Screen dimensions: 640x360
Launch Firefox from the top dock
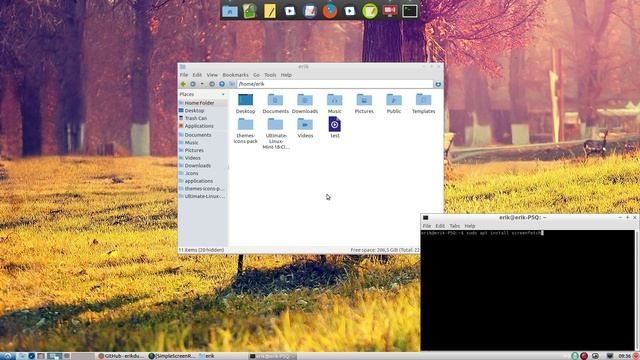330,11
